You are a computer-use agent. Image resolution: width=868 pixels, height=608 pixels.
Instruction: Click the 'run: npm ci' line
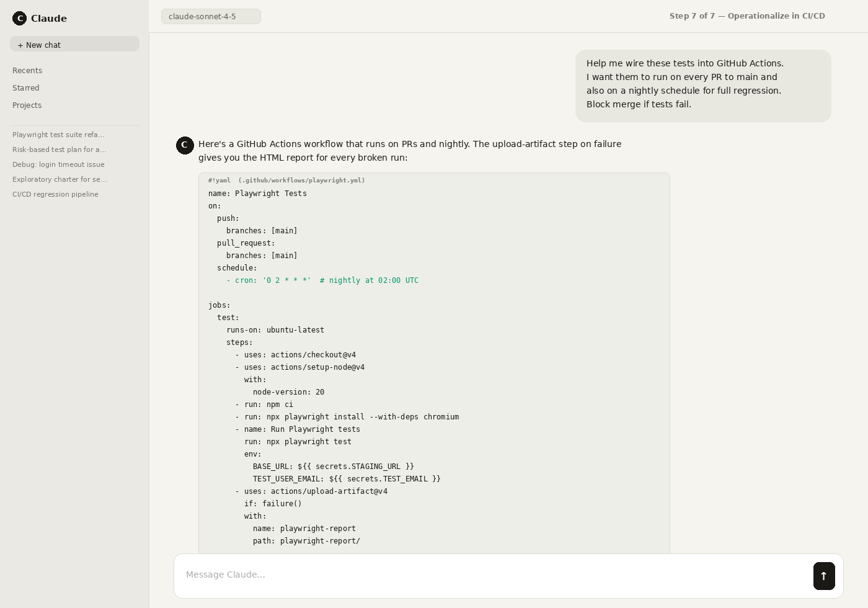coord(264,405)
